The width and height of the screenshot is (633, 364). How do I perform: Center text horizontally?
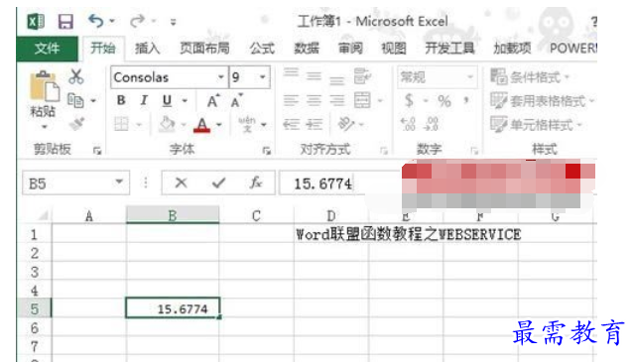tap(314, 100)
